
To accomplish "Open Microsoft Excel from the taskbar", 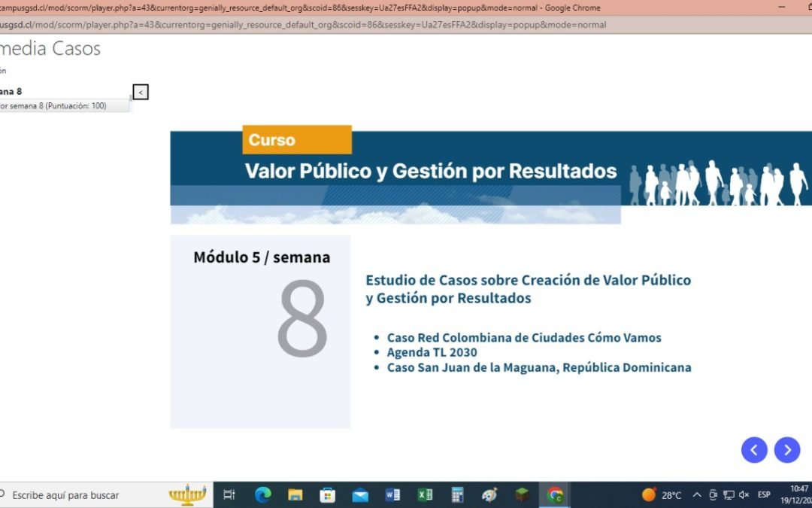I will tap(425, 494).
